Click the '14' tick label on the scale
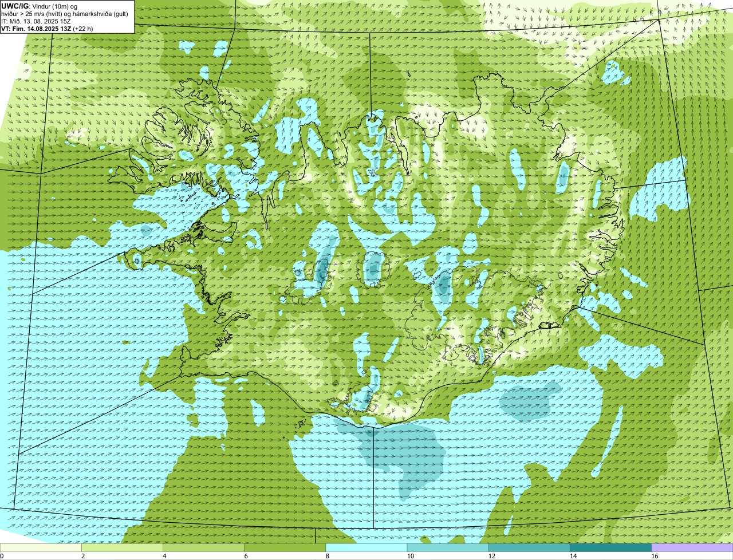733x560 pixels. [x=573, y=556]
